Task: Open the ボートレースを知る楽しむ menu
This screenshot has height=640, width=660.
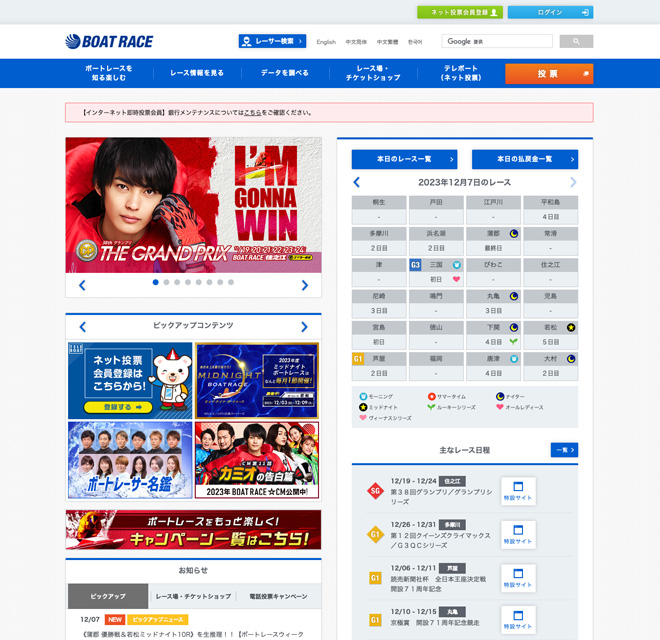Action: tap(109, 73)
